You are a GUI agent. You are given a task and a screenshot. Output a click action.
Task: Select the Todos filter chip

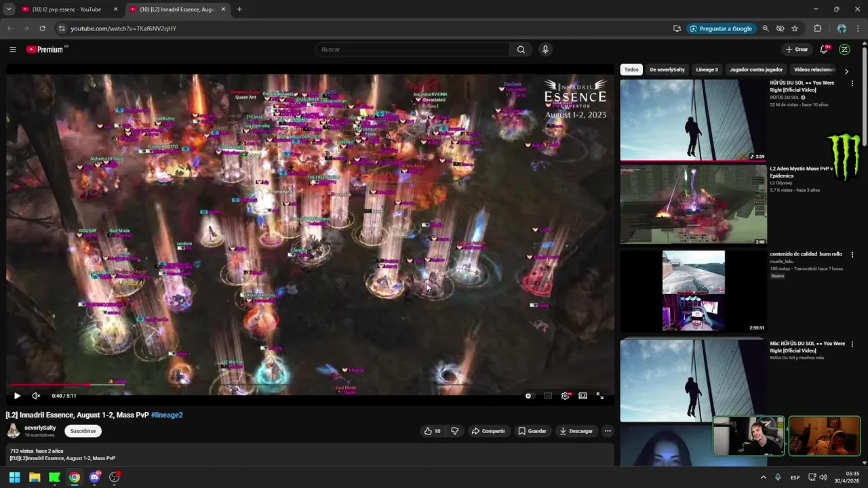coord(631,69)
